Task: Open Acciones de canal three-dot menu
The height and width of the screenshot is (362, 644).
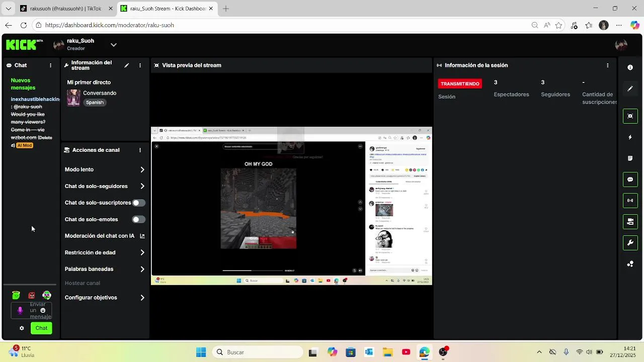Action: (140, 150)
